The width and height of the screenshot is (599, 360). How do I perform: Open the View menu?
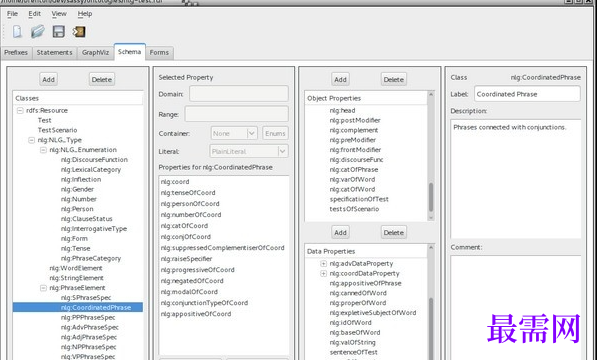[59, 14]
